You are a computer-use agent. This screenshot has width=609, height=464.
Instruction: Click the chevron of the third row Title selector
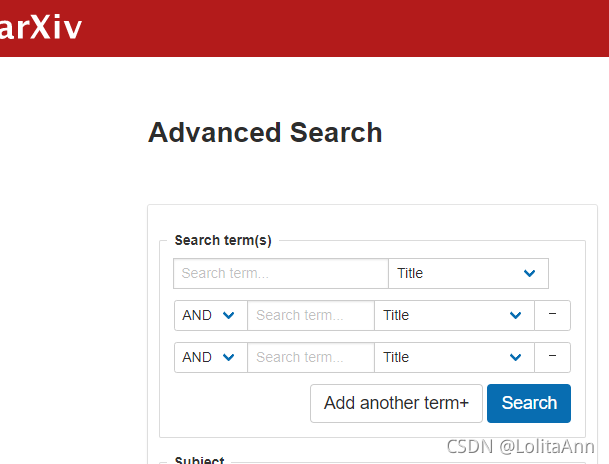pyautogui.click(x=515, y=357)
